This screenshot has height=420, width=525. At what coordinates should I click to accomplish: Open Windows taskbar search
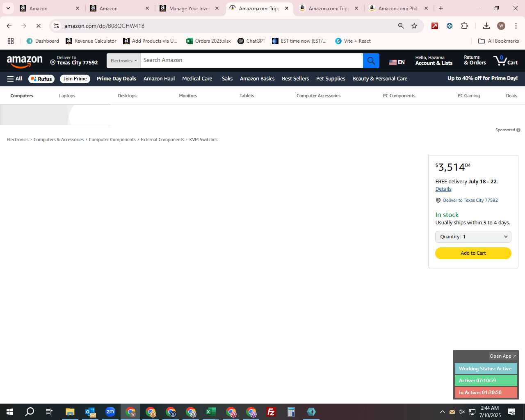click(30, 412)
